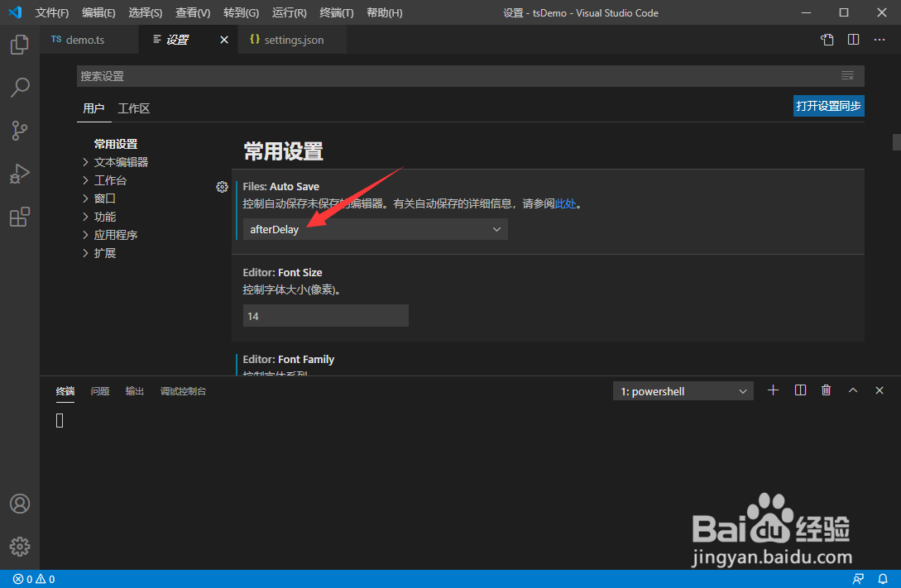Open the 帮助(H) menu
901x588 pixels.
[x=385, y=12]
